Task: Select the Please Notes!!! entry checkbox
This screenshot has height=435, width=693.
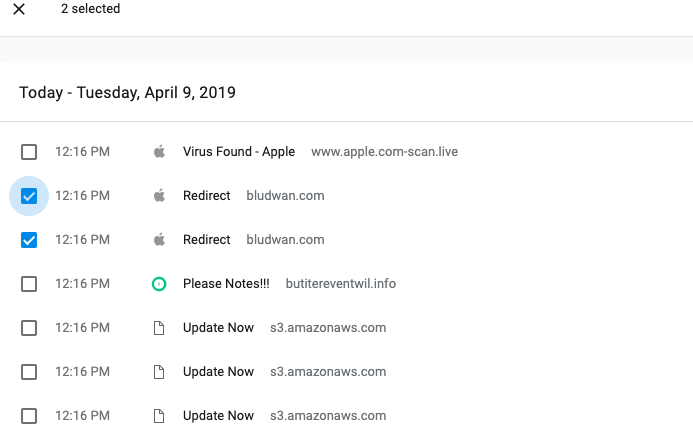Action: pyautogui.click(x=29, y=284)
